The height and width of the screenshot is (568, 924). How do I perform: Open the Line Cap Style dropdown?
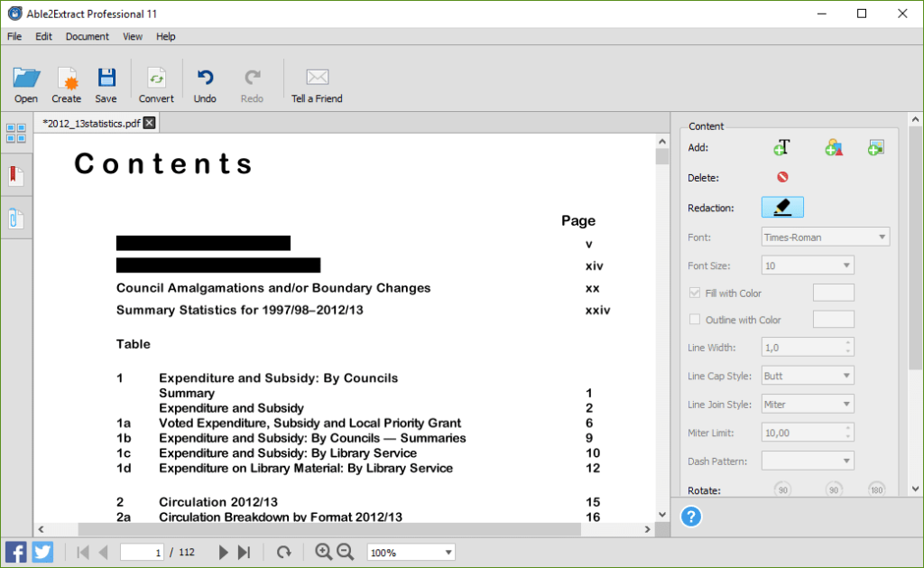pos(807,375)
